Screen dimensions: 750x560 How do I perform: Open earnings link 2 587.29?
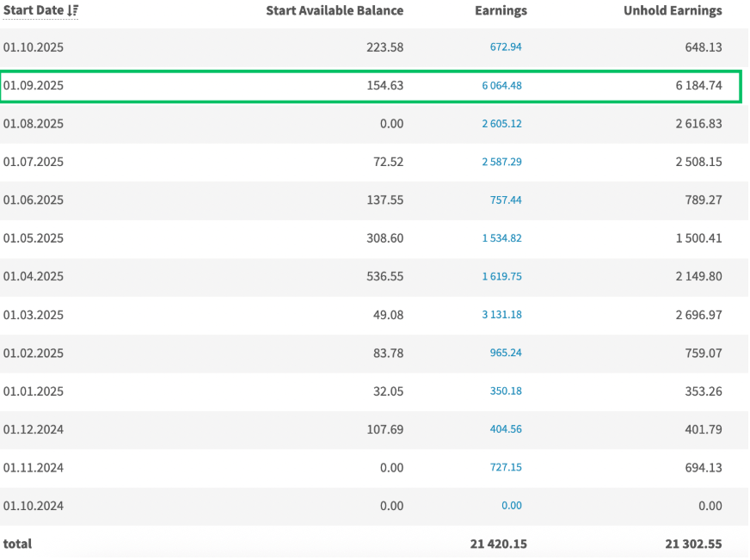[x=501, y=162]
